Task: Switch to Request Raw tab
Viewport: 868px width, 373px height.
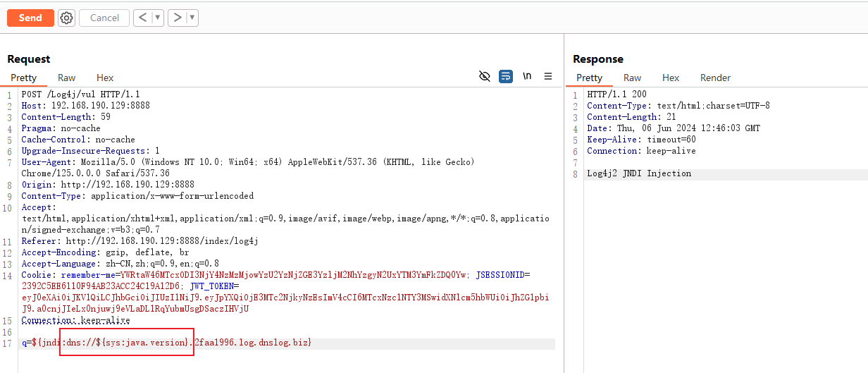Action: coord(67,78)
